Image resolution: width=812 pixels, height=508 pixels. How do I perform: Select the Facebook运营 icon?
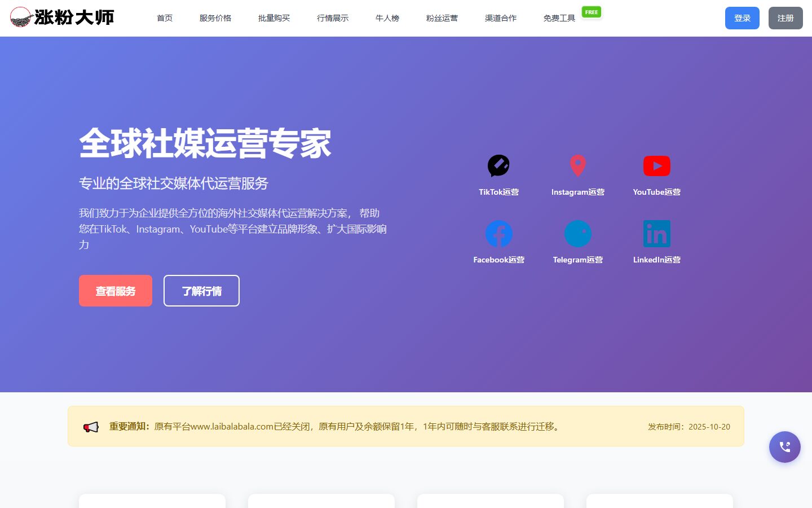click(498, 234)
